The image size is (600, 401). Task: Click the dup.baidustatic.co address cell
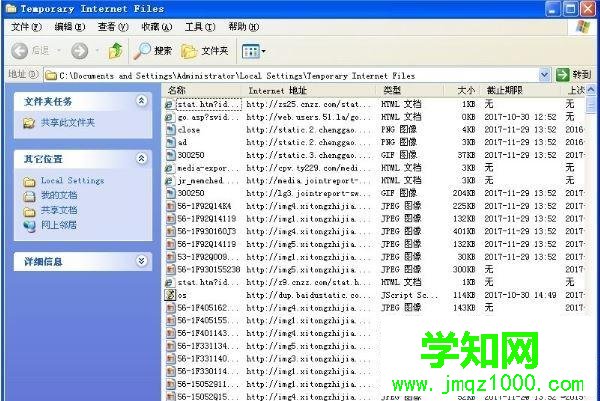tap(308, 295)
